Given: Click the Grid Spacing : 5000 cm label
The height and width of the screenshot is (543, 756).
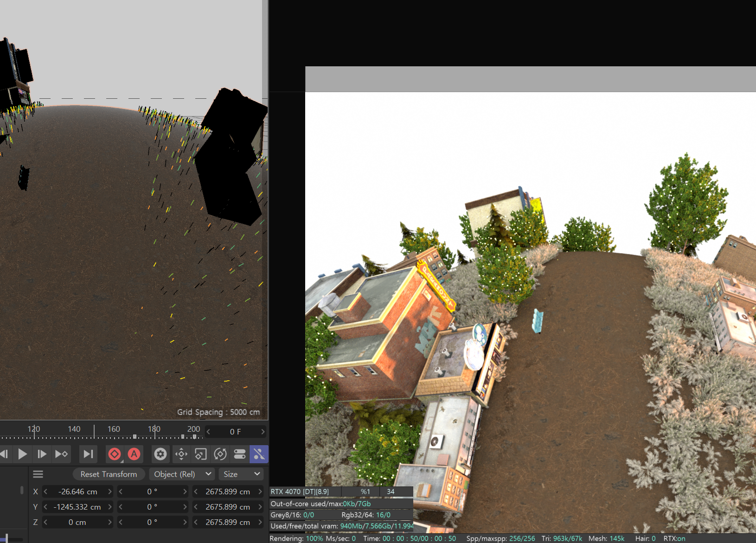Looking at the screenshot, I should tap(218, 412).
